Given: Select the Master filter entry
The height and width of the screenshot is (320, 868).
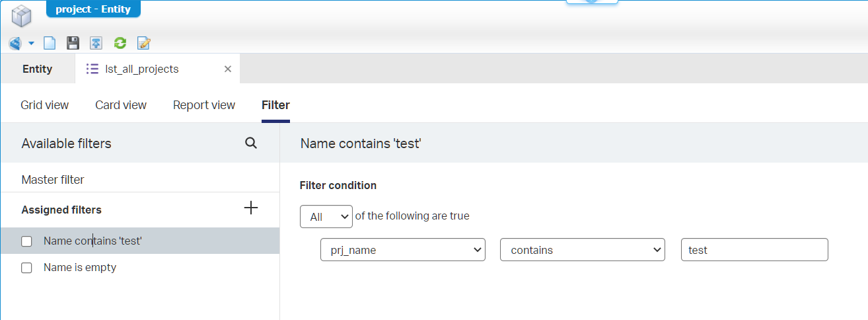Looking at the screenshot, I should click(x=53, y=180).
